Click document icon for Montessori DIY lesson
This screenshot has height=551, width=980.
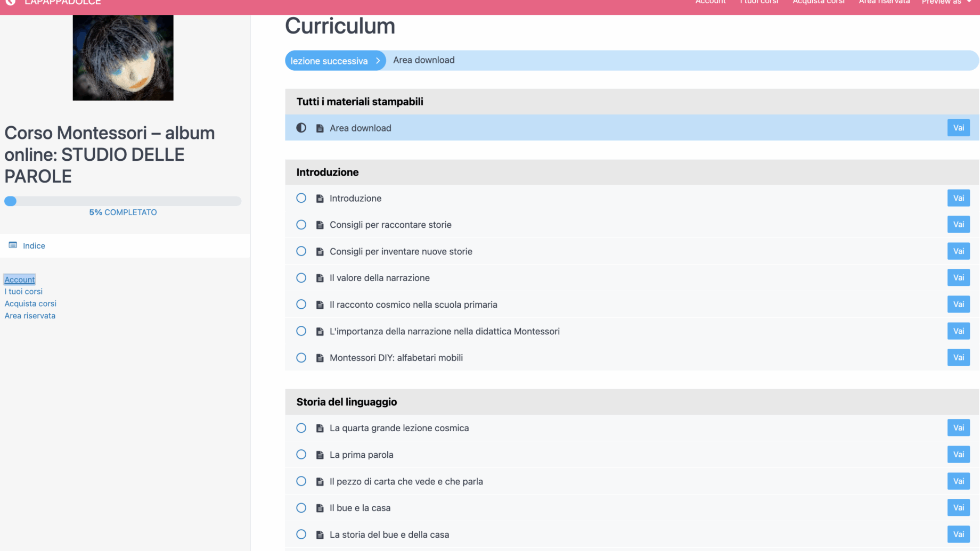320,358
